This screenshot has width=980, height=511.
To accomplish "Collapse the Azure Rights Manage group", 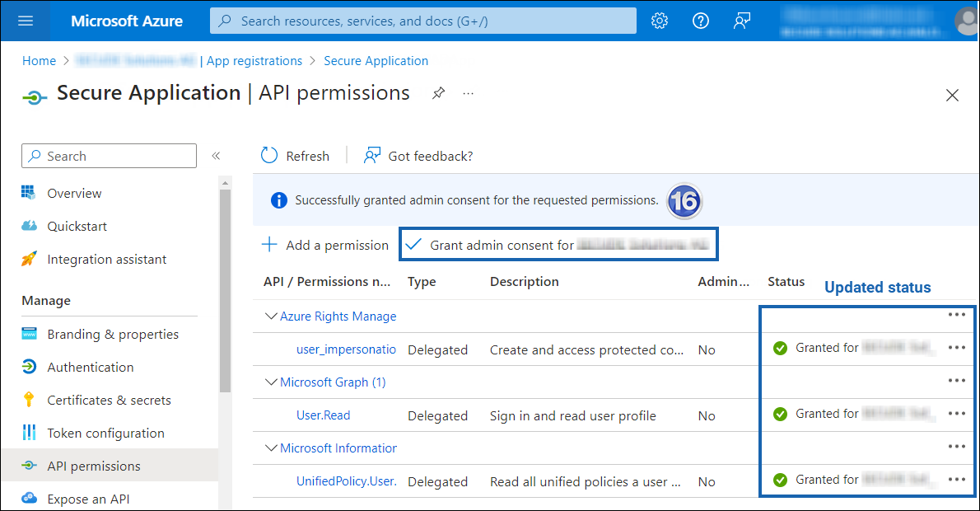I will point(272,316).
